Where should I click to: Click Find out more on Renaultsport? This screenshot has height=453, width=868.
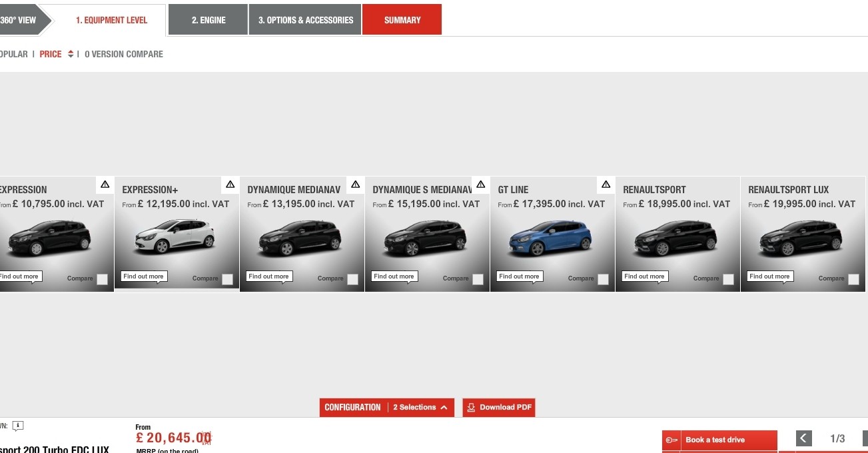click(644, 276)
